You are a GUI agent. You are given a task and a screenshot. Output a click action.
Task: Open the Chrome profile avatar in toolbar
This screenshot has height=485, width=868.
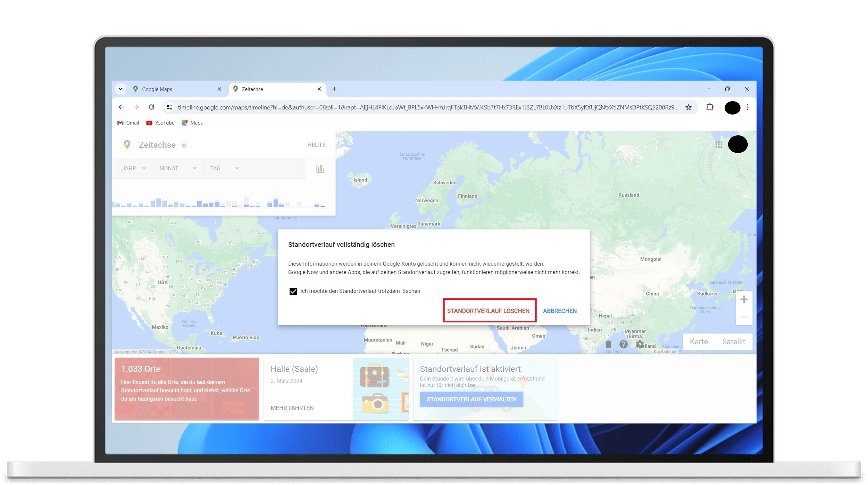732,108
